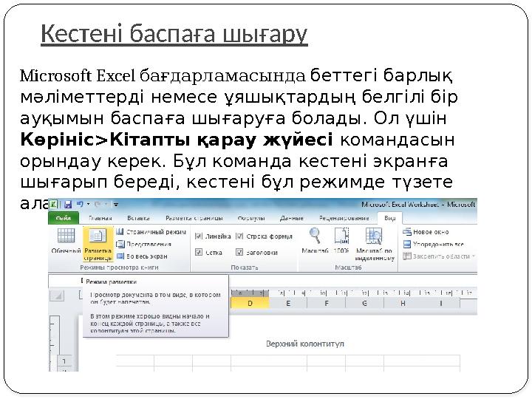
Task: Click the Масштаб magnifier icon
Action: [x=316, y=236]
